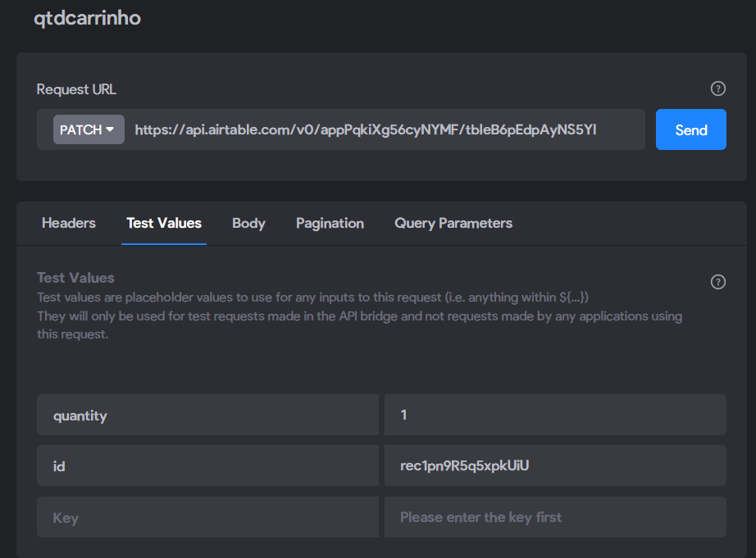756x558 pixels.
Task: Click the help icon beside Request URL
Action: point(718,88)
